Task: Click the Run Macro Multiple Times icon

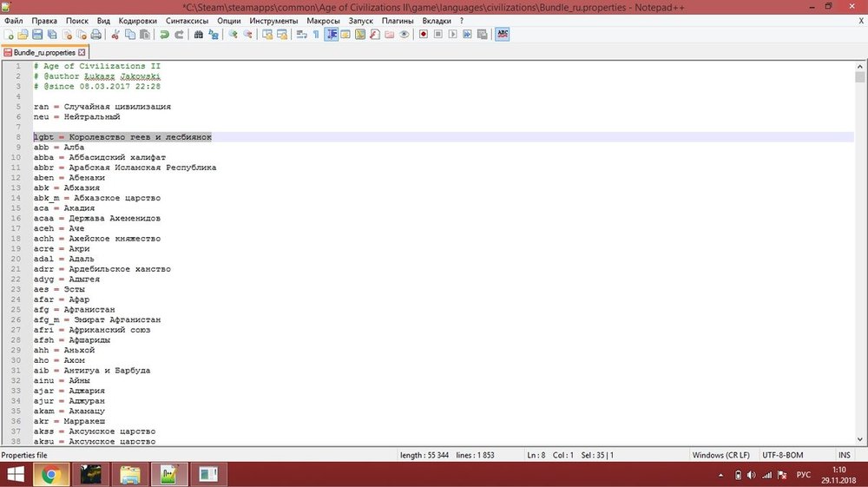Action: point(467,35)
